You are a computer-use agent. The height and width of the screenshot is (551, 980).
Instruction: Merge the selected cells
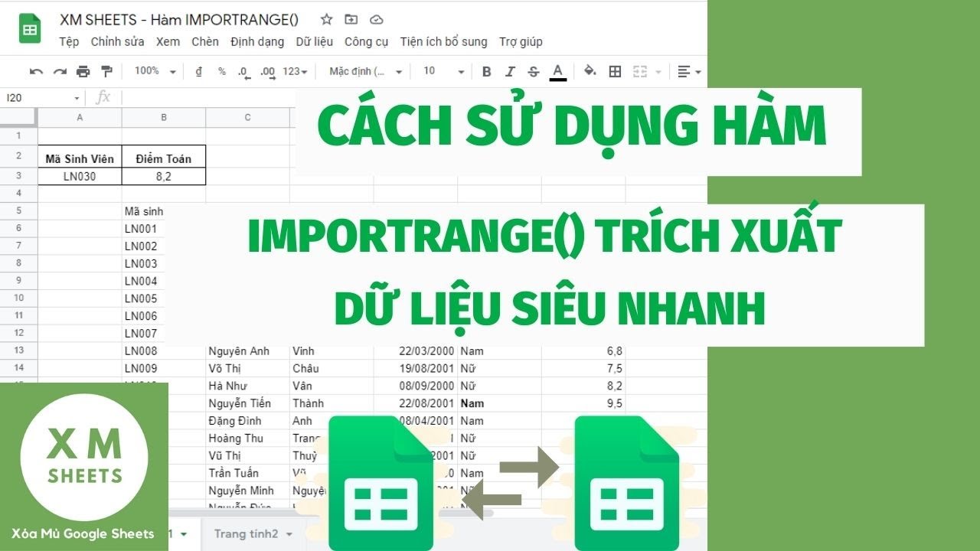640,71
